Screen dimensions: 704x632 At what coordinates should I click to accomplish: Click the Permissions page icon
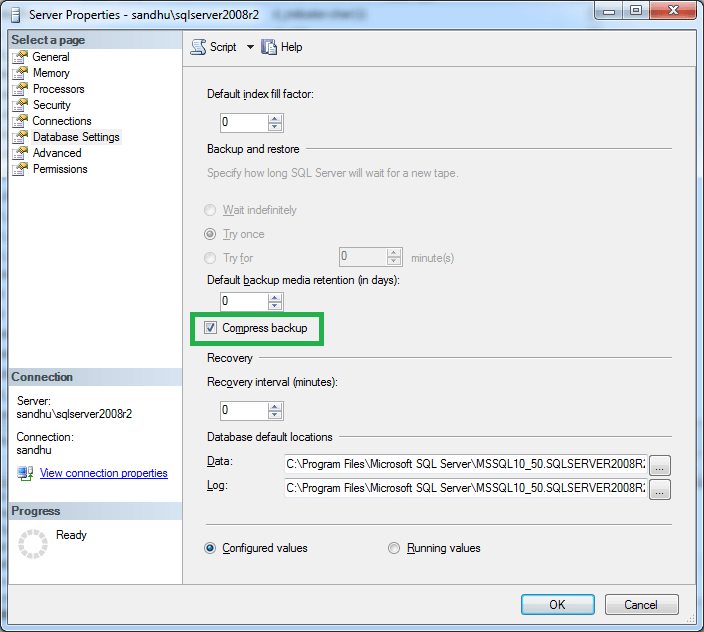[x=20, y=169]
